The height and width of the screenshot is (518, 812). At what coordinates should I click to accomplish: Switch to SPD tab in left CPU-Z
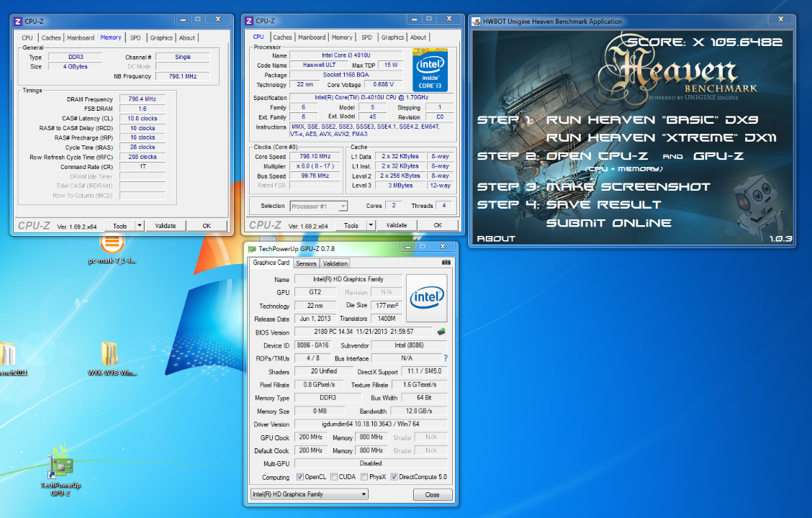(135, 38)
